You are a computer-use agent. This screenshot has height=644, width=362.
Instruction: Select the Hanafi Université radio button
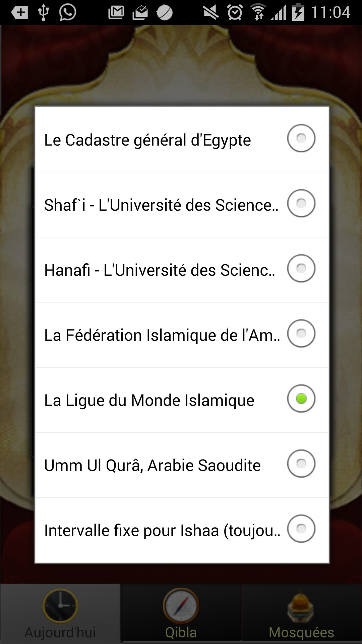click(301, 268)
